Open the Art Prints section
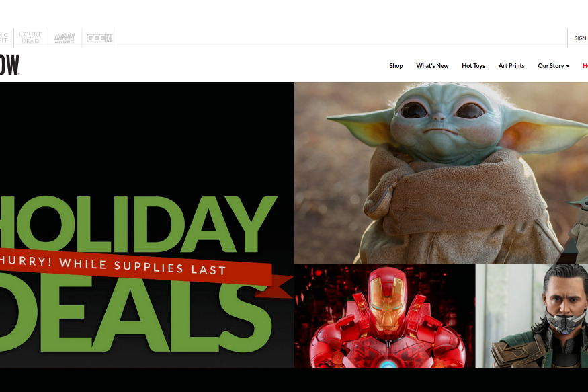 click(511, 66)
